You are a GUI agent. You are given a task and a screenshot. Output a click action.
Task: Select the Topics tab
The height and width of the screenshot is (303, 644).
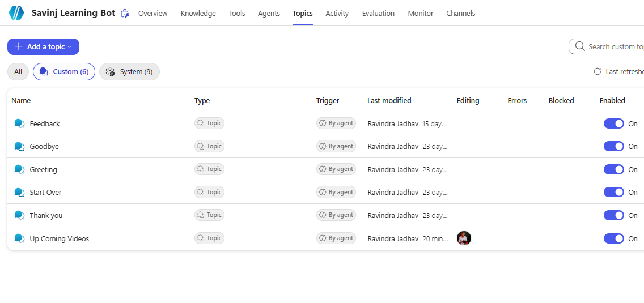tap(303, 14)
